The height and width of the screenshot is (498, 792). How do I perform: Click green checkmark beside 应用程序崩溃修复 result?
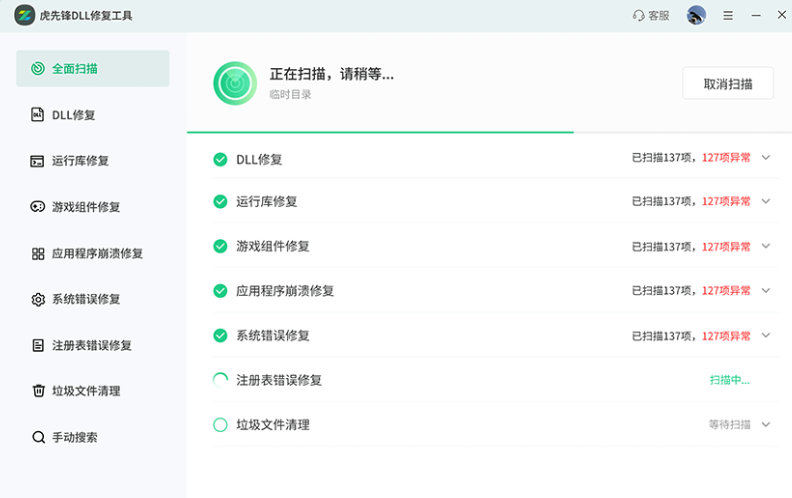tap(220, 291)
